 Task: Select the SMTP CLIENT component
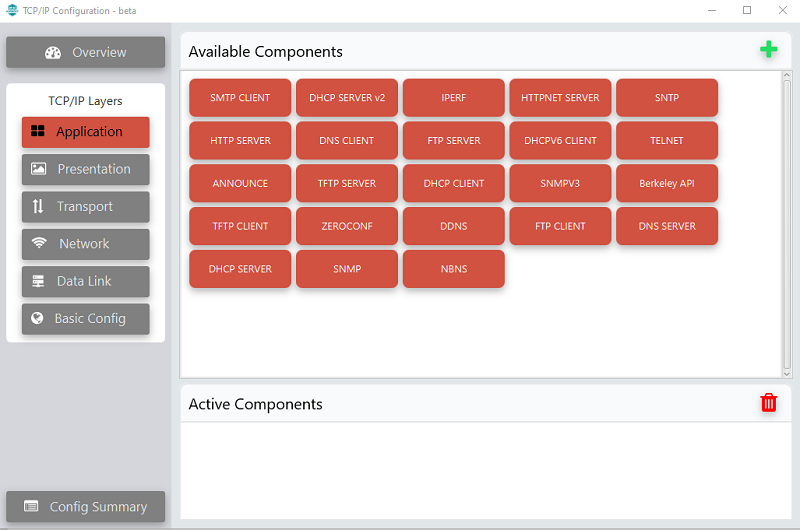click(x=240, y=98)
